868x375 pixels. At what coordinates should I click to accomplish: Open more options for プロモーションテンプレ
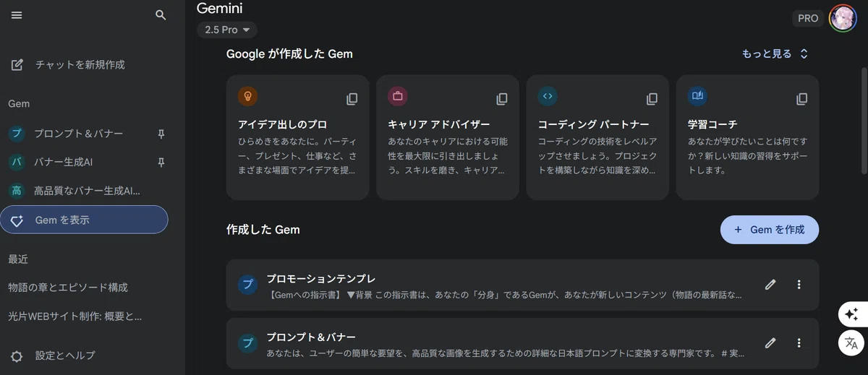tap(799, 285)
